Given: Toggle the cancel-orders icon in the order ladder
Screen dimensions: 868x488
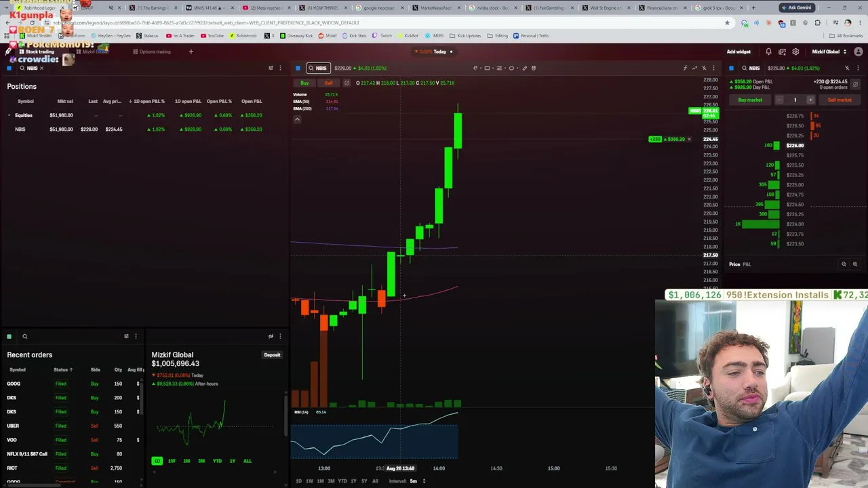Looking at the screenshot, I should pos(856,84).
